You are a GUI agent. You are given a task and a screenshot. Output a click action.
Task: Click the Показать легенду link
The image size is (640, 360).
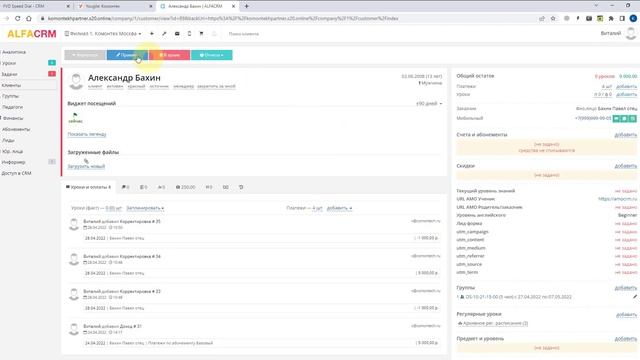pos(87,134)
